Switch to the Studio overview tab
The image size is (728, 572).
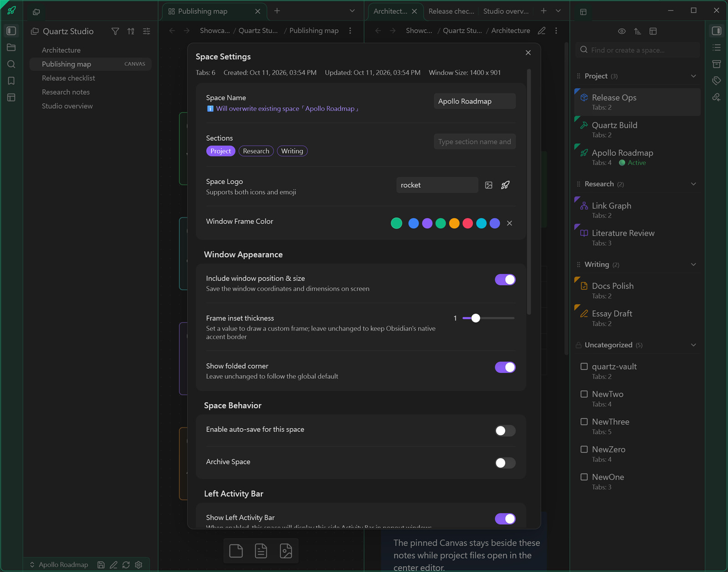(506, 11)
